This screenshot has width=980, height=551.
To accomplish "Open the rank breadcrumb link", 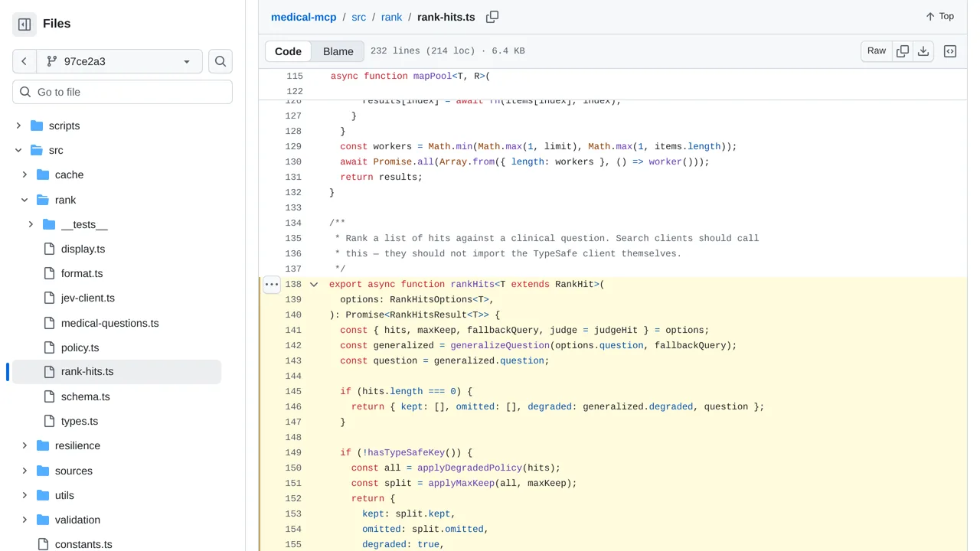I will 391,17.
